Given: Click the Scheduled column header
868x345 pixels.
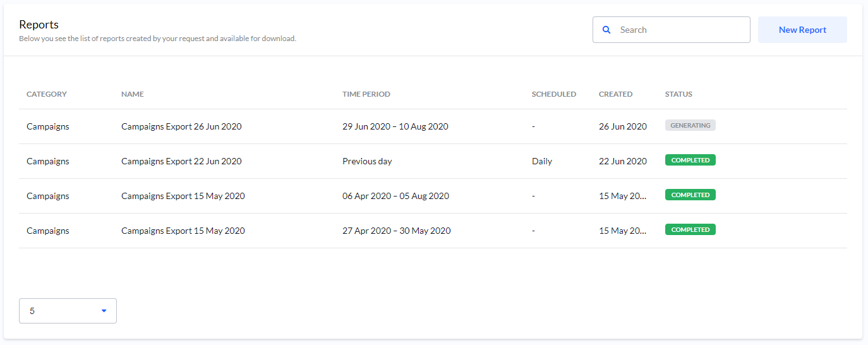Looking at the screenshot, I should tap(554, 94).
